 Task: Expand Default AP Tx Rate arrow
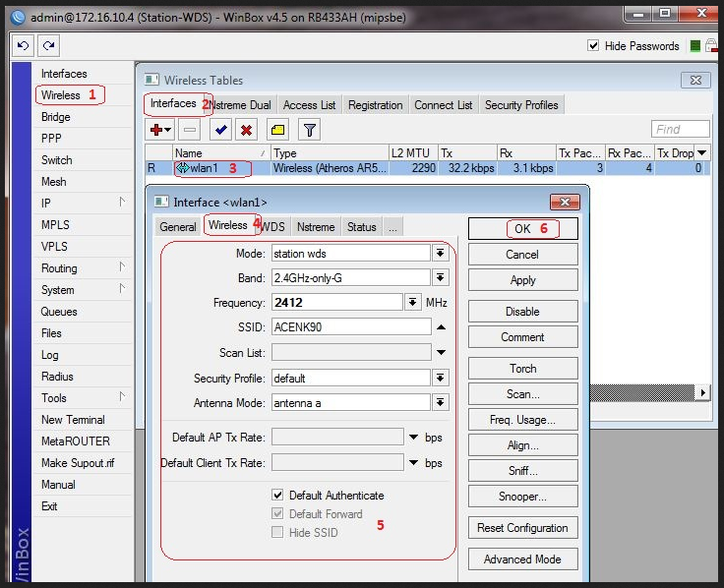tap(414, 437)
